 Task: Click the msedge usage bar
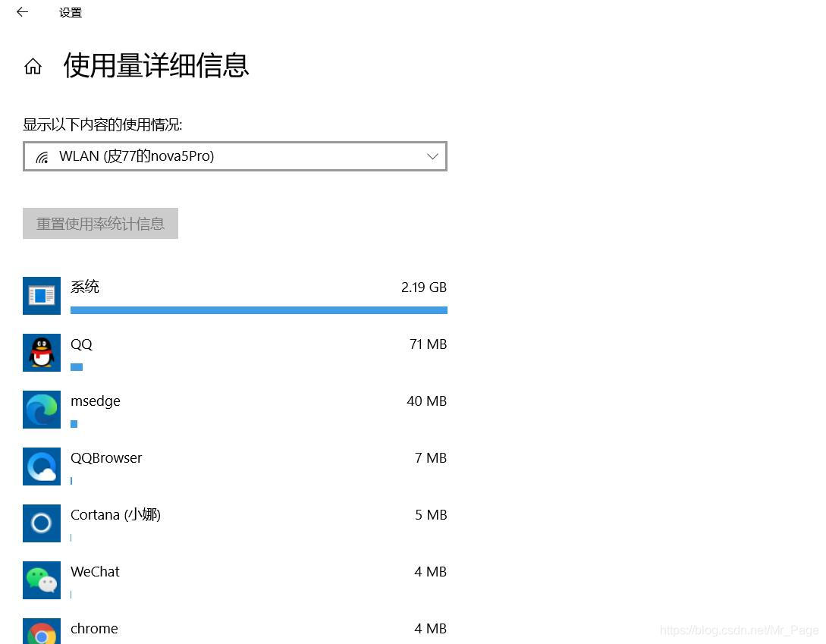(x=74, y=424)
